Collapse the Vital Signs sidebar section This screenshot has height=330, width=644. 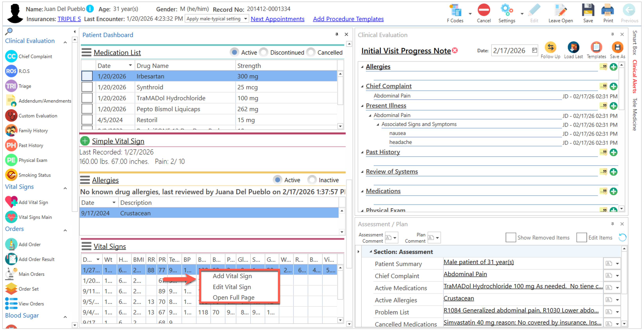65,188
